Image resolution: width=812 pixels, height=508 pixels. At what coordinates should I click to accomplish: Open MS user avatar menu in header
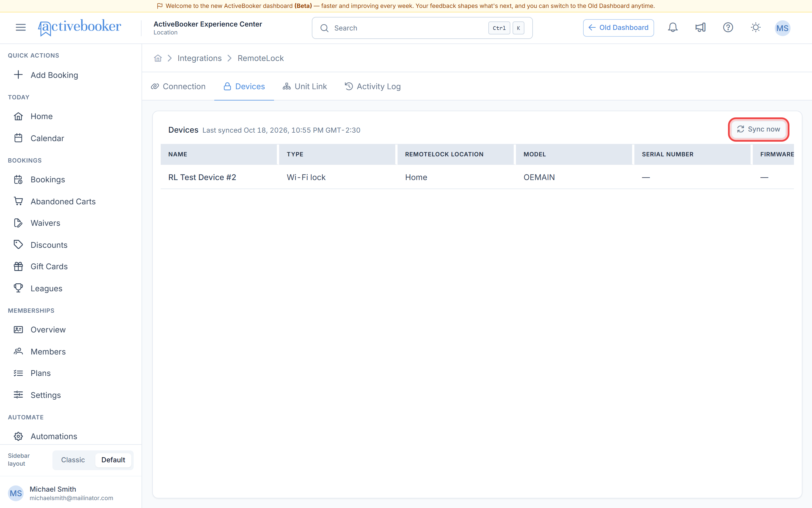click(782, 28)
